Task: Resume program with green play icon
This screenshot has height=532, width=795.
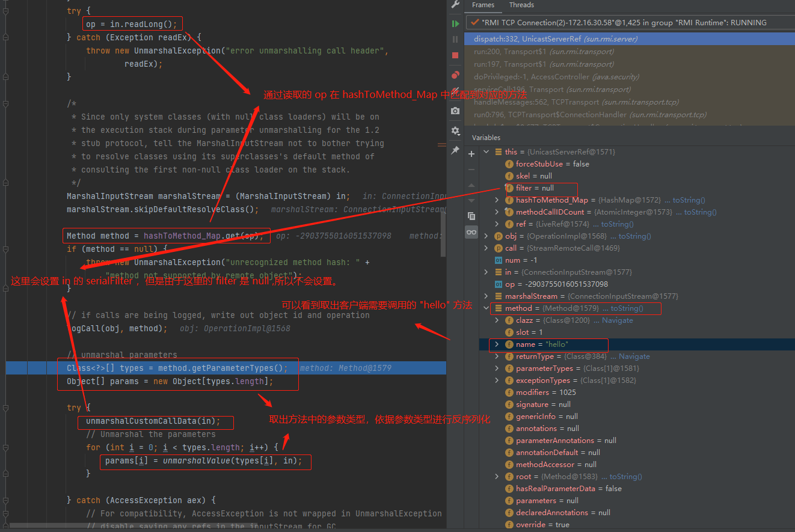Action: 455,23
